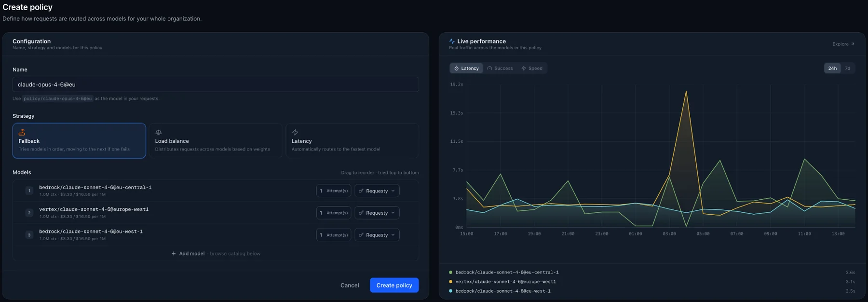Click Attempt(s) field of bedrock eu-central-1 row

point(334,191)
